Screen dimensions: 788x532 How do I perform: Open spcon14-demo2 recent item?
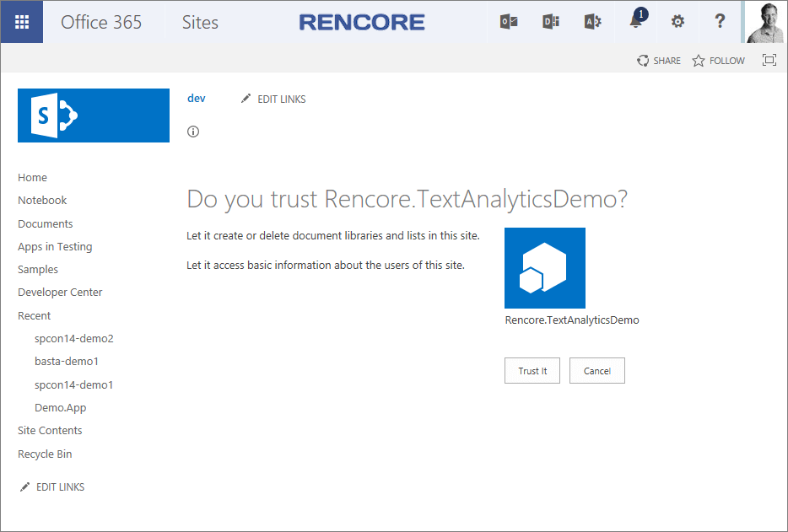click(74, 339)
